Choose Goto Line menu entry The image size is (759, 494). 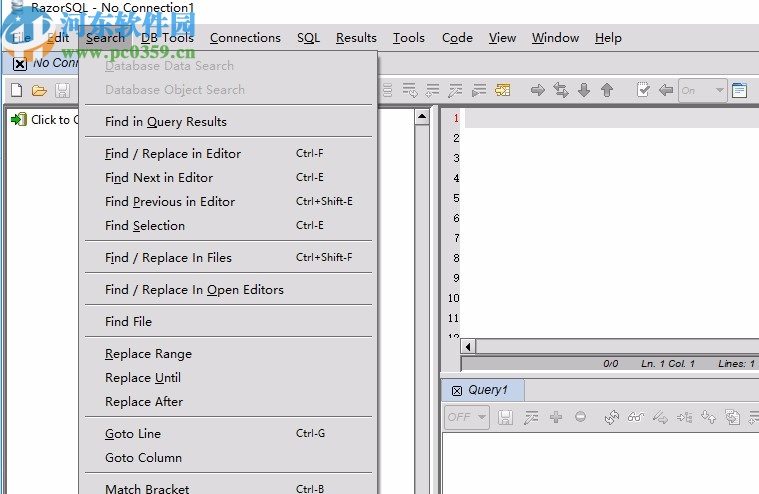pyautogui.click(x=228, y=434)
